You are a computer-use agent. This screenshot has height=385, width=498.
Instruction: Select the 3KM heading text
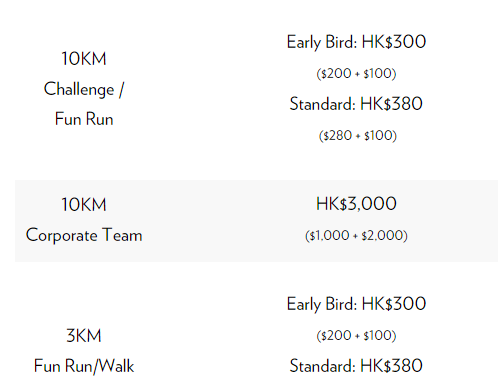tap(84, 335)
